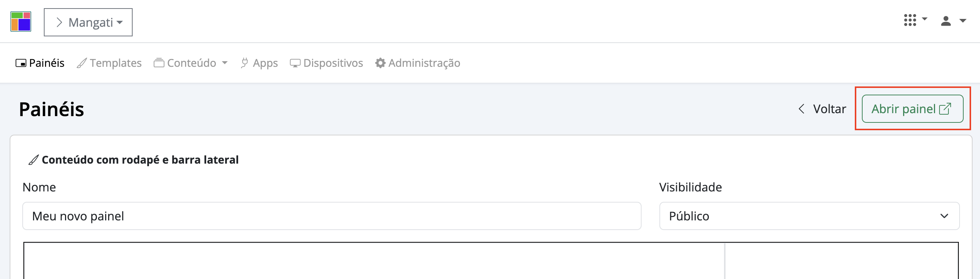The width and height of the screenshot is (980, 279).
Task: Open the Dispositivos menu item
Action: [333, 63]
